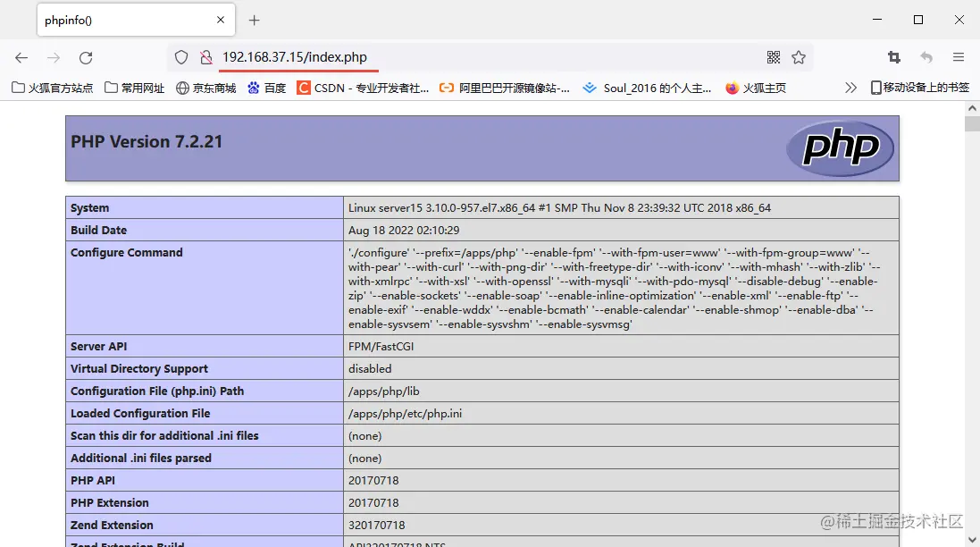The image size is (980, 547).
Task: Click the vertical scrollbar thumb
Action: pos(972,123)
